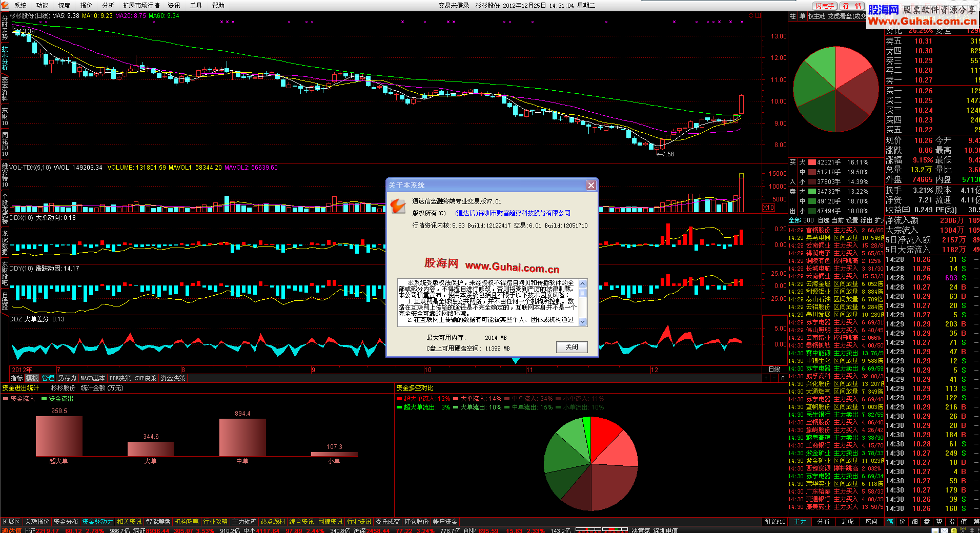980x533 pixels.
Task: Click the minus zoom button under the chart
Action: pyautogui.click(x=774, y=378)
